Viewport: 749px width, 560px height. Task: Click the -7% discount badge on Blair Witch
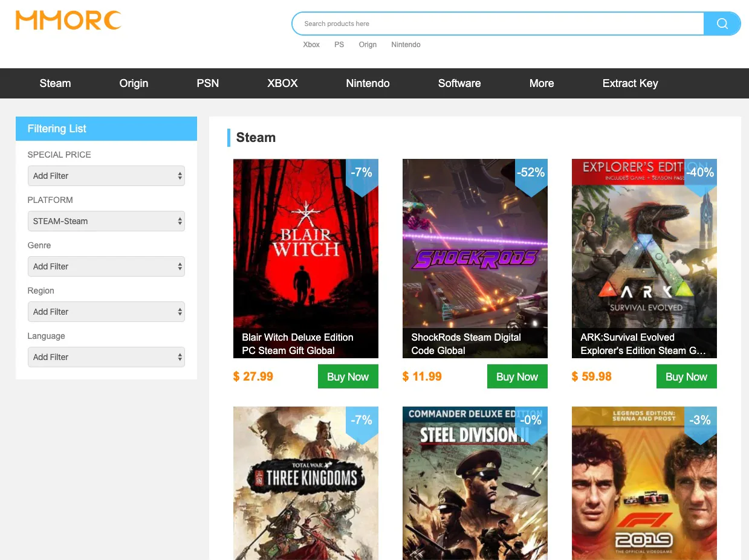(x=362, y=177)
